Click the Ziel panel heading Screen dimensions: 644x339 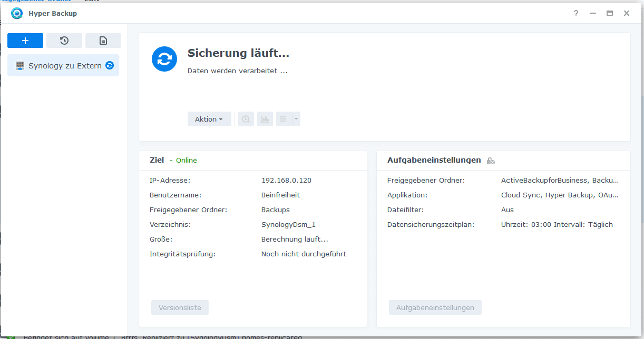click(x=157, y=160)
